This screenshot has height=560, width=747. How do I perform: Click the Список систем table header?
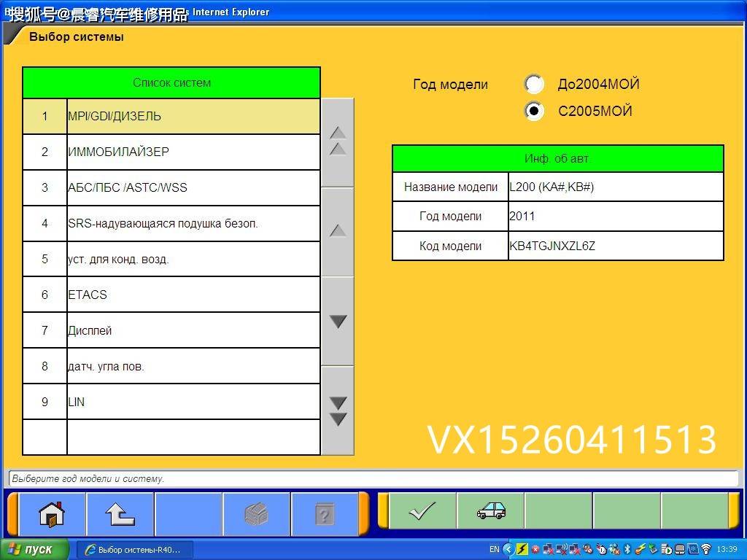coord(171,83)
